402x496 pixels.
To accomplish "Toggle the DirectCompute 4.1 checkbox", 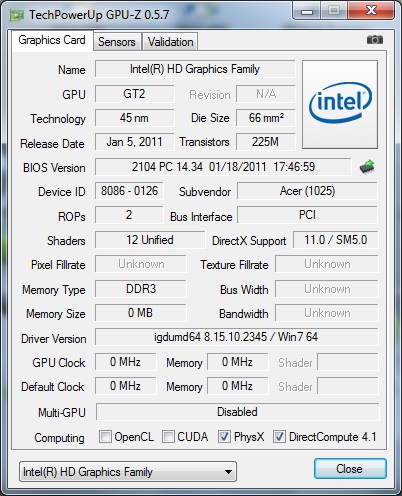I will click(279, 436).
